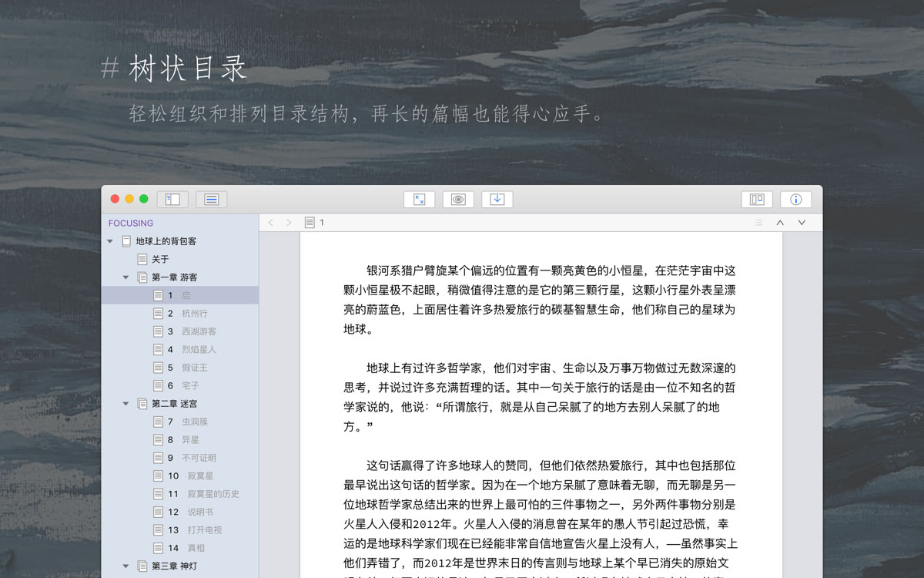
Task: Select sheet 14 真相
Action: tap(180, 548)
